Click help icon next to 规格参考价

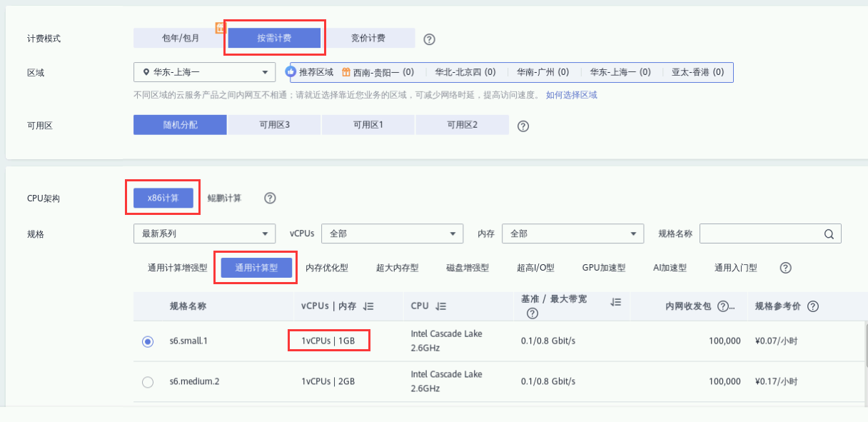coord(812,306)
